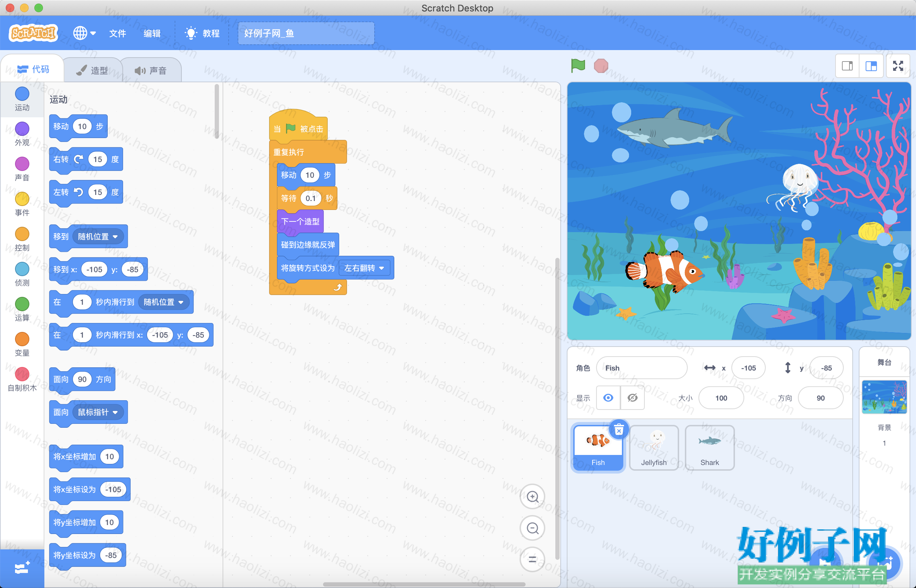Select the 声音 sound block category
Viewport: 916px width, 588px height.
[x=22, y=169]
